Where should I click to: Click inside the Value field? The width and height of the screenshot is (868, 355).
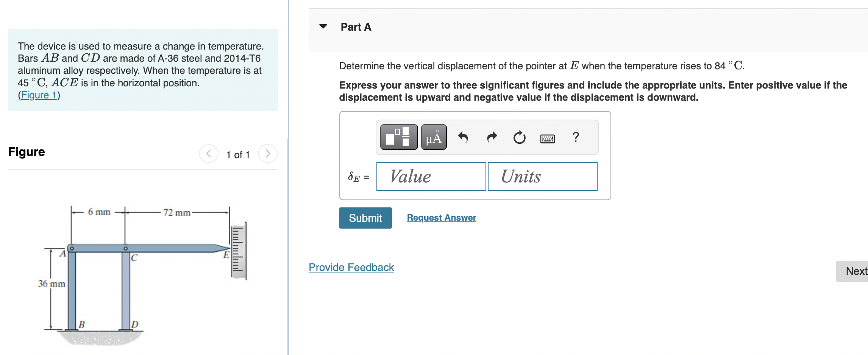click(x=431, y=176)
